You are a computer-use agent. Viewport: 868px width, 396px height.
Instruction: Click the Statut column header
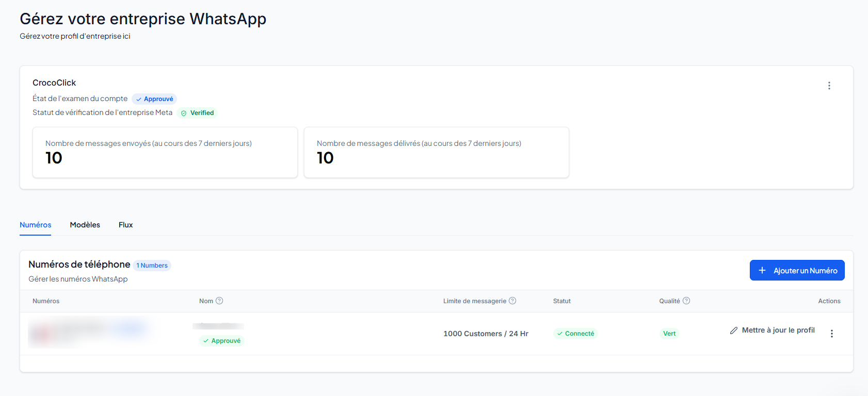(x=562, y=301)
